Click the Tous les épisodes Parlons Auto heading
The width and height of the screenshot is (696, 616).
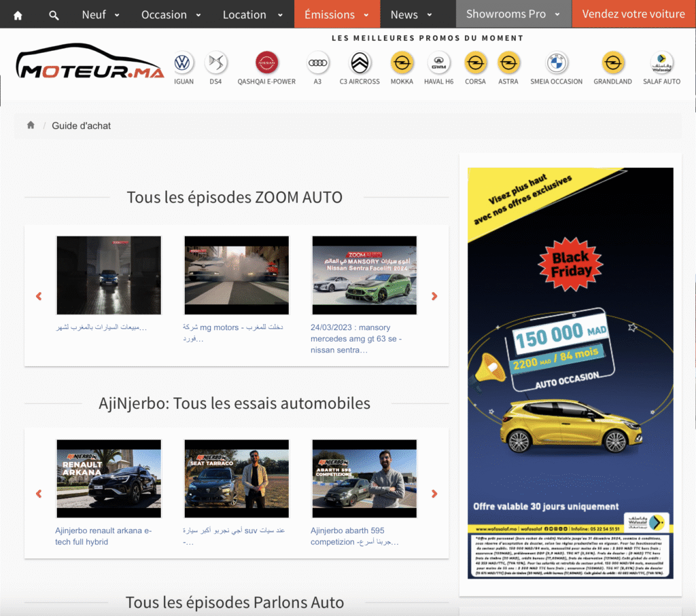pyautogui.click(x=234, y=602)
